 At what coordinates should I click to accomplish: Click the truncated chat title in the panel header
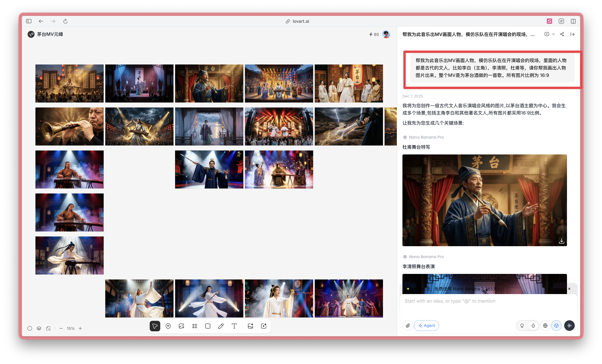469,34
